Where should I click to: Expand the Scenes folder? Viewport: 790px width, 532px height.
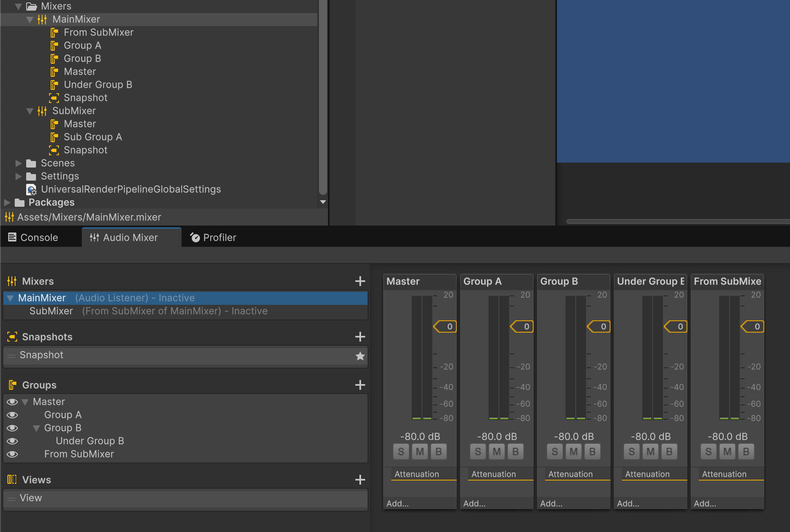pyautogui.click(x=18, y=163)
